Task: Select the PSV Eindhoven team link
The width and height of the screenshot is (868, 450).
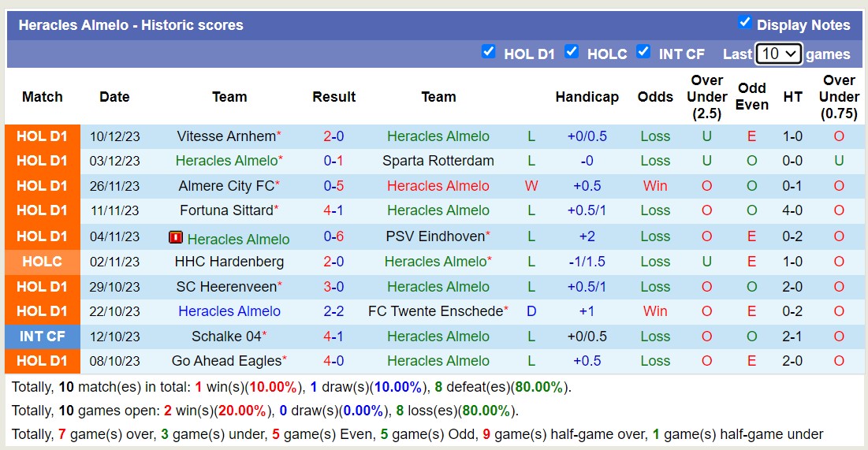Action: pos(435,236)
